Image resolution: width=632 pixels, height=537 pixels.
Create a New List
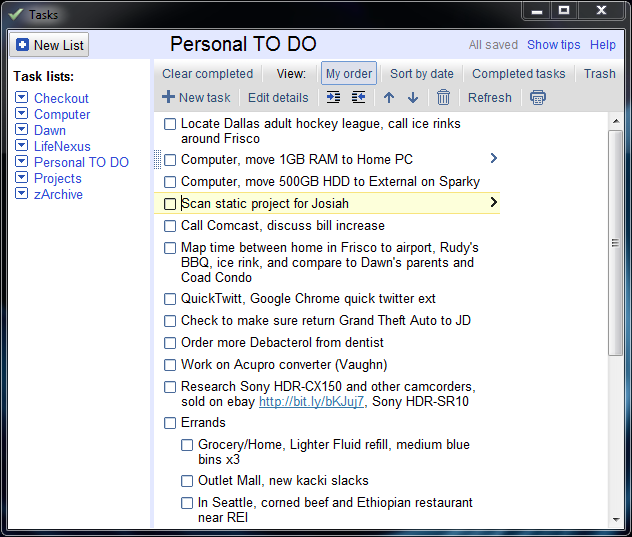49,45
